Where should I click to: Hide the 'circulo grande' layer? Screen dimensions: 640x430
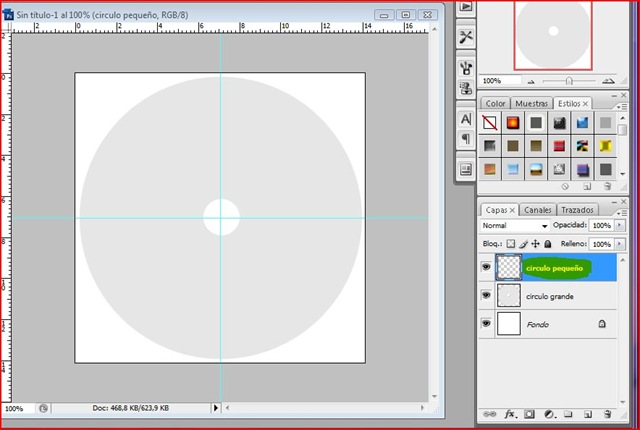click(x=487, y=296)
